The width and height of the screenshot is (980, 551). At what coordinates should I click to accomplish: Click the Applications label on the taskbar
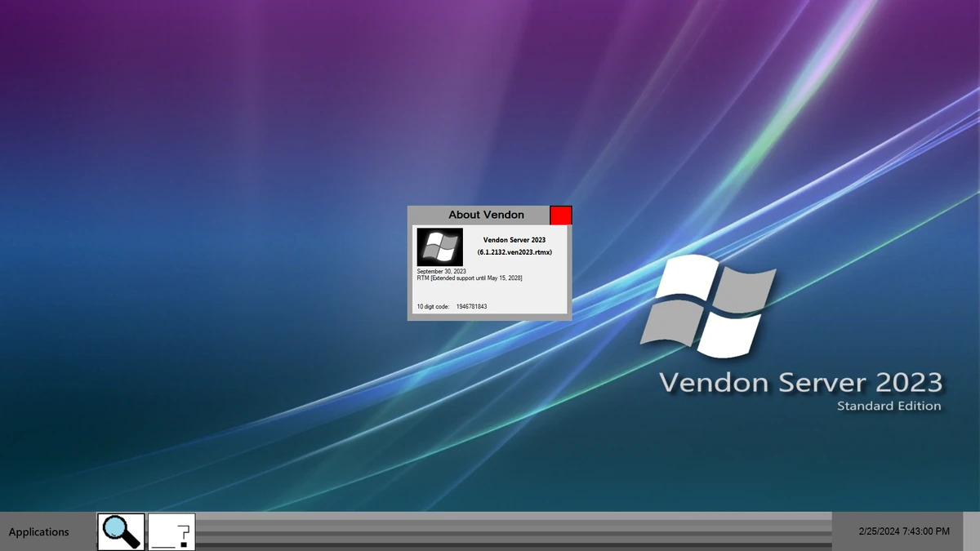tap(38, 531)
